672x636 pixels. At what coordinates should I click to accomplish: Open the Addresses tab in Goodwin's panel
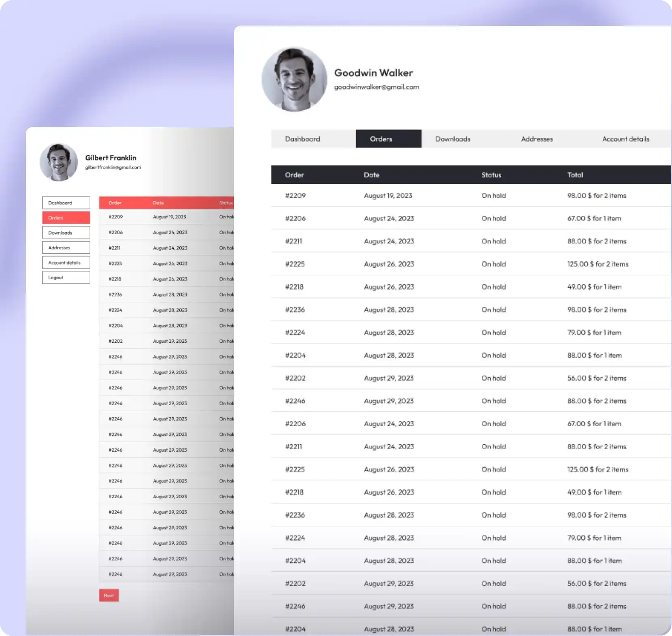pos(537,139)
